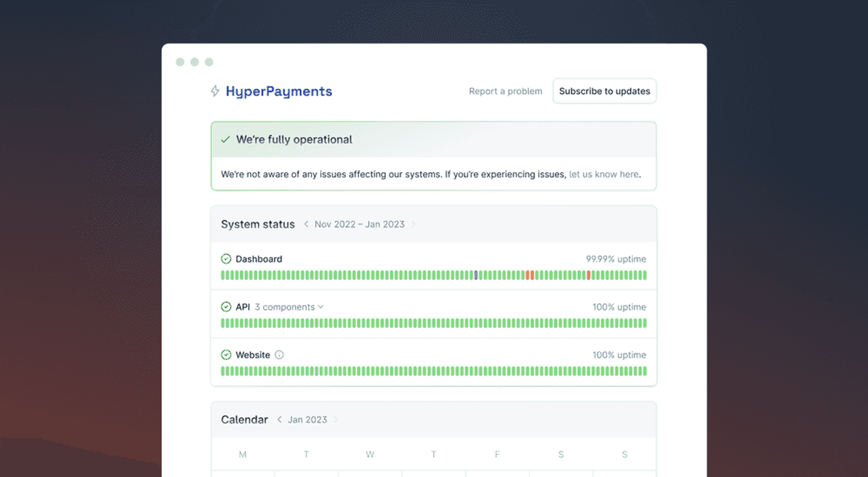Viewport: 868px width, 477px height.
Task: Click the 3 components chevron arrow
Action: click(321, 307)
